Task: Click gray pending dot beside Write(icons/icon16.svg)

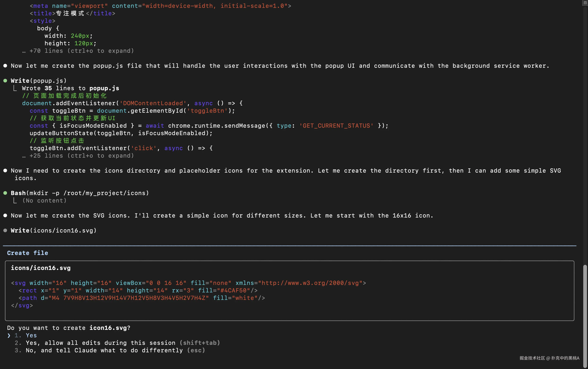Action: (x=5, y=231)
